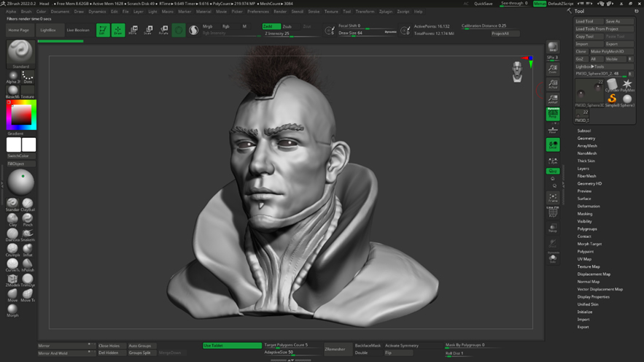Open the empty Texture slot
644x362 pixels.
[28, 92]
